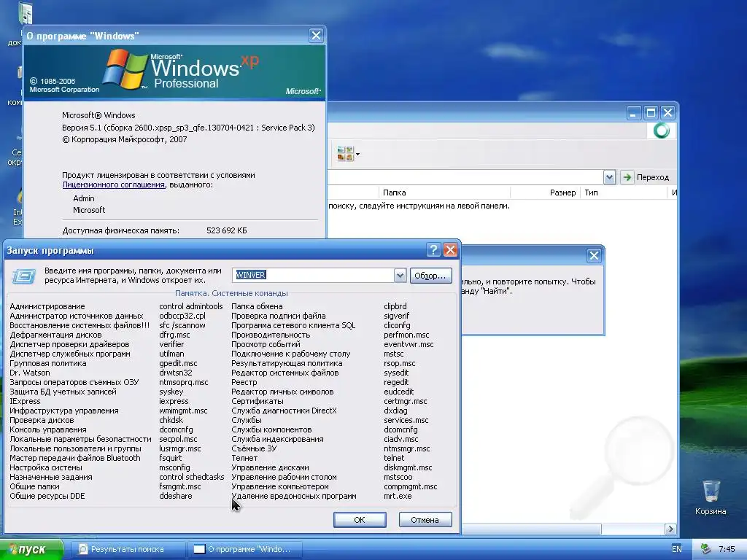Click the text 'mstsc'
Screen dimensions: 747x560
point(393,354)
